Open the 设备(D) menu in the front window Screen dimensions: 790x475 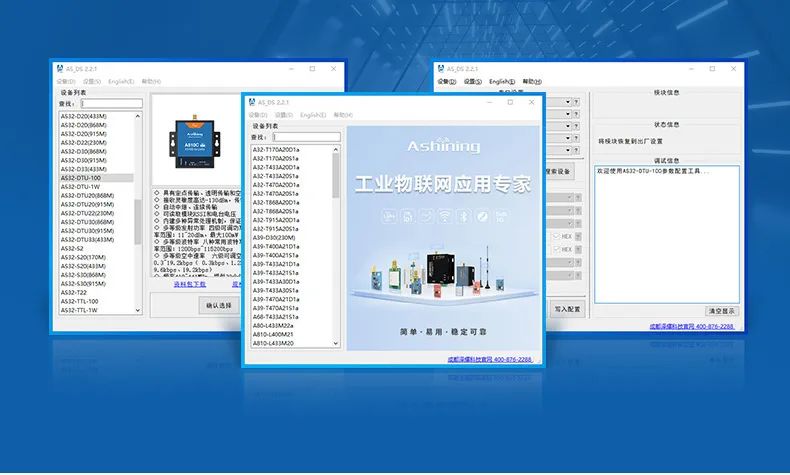tap(257, 115)
